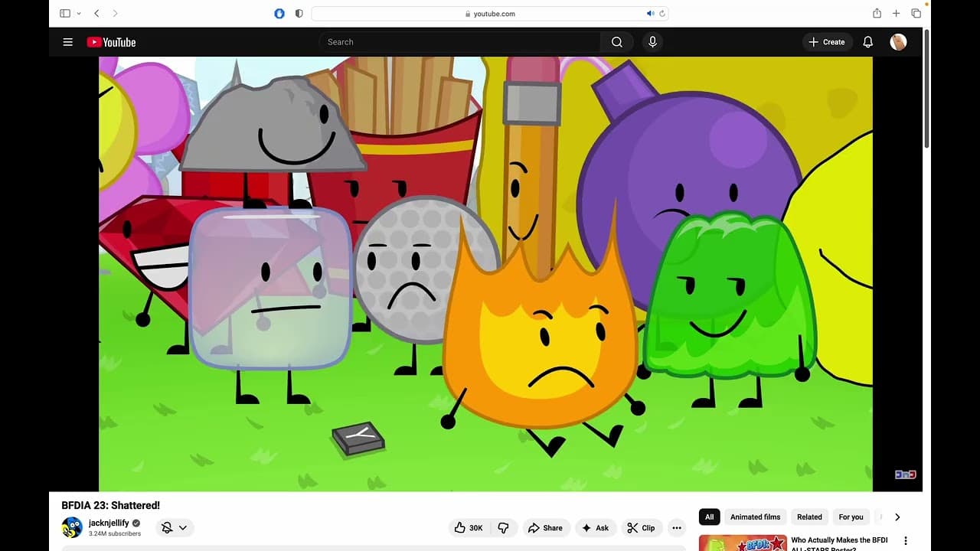Show more filter chips with the right chevron

tap(897, 517)
